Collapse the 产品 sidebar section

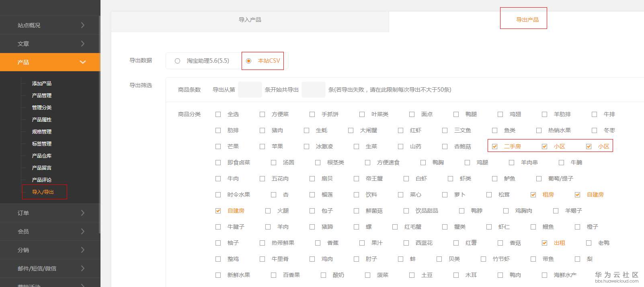pos(50,62)
